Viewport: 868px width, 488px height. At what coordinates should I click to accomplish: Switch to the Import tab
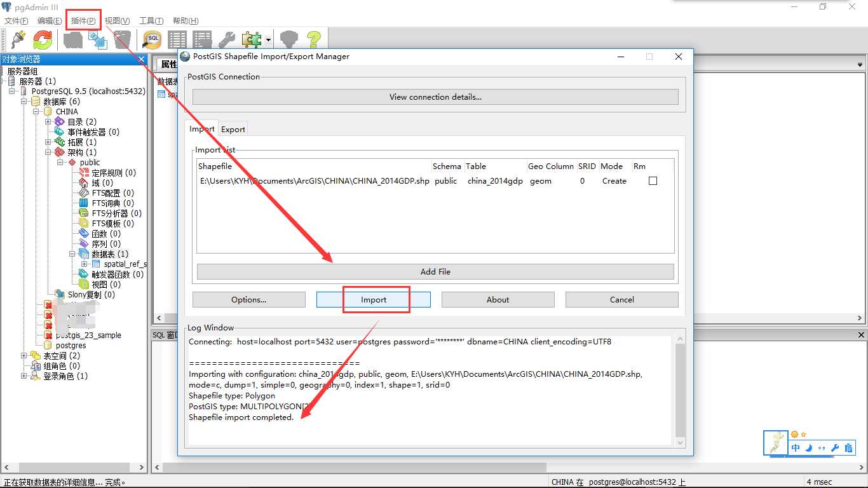(201, 128)
